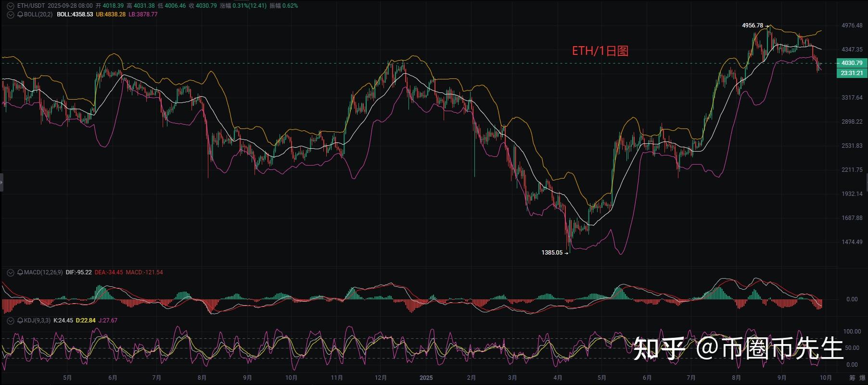Collapse the ETH/USDT main chart legend chevron

11,6
